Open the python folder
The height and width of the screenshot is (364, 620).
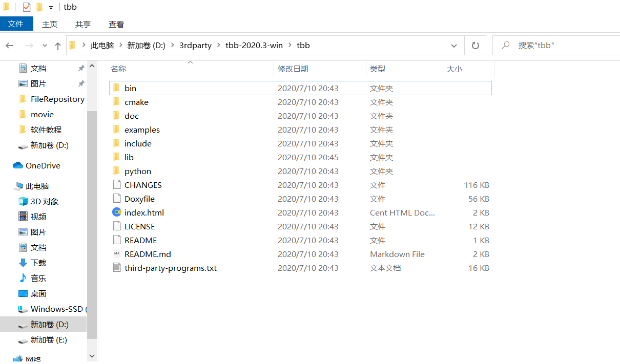[137, 171]
